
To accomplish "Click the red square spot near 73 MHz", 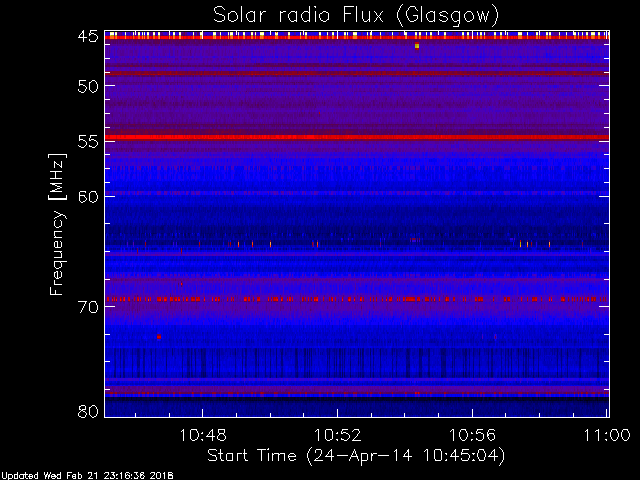I will (x=159, y=337).
